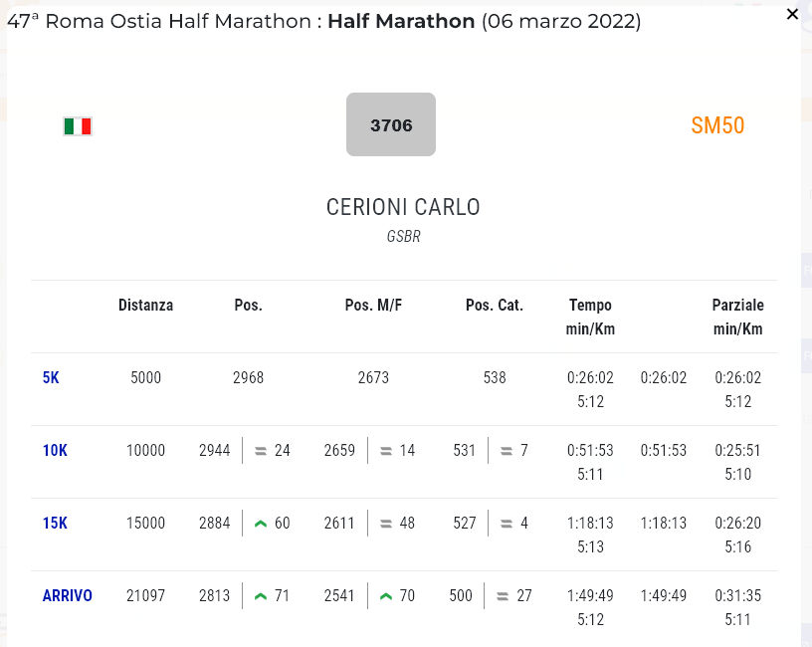This screenshot has height=647, width=812.
Task: Click the Distanza column header
Action: (x=145, y=306)
